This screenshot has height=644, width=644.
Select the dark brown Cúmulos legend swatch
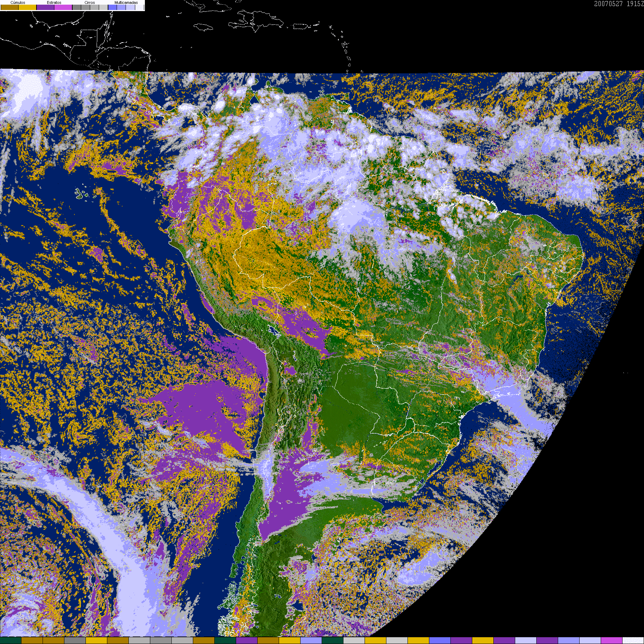10,7
